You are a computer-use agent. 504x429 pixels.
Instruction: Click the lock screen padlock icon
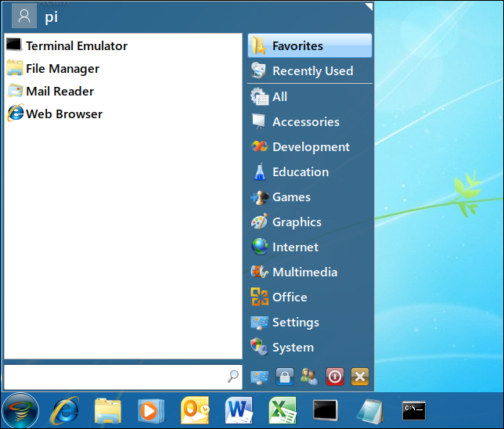point(284,377)
